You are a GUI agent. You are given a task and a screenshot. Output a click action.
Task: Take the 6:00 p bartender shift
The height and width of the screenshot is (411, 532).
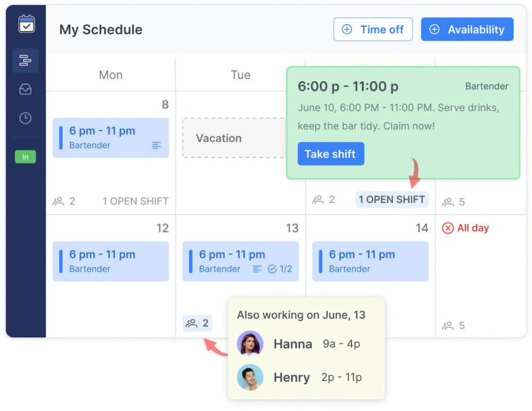(x=331, y=154)
